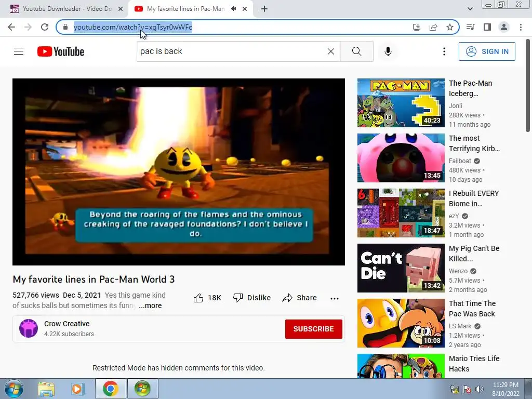Open YouTube settings three-dot menu

pos(444,51)
